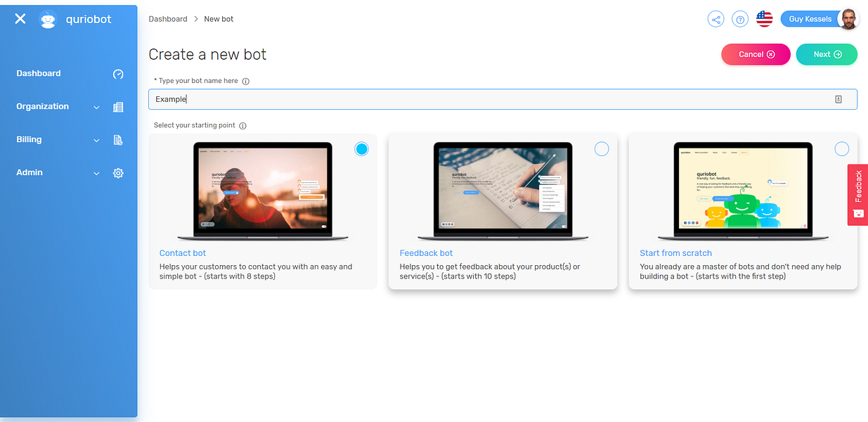Open the help question mark icon
This screenshot has width=868, height=422.
740,19
